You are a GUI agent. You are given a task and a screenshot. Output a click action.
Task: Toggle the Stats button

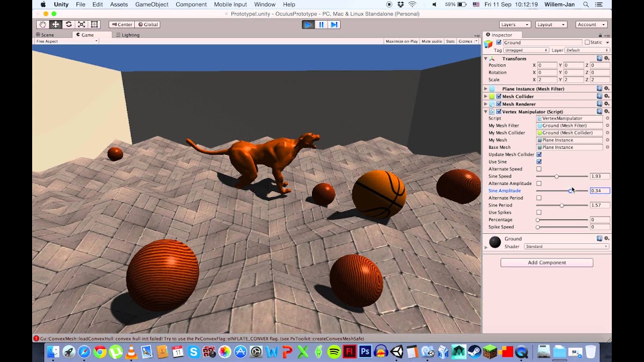pyautogui.click(x=450, y=41)
